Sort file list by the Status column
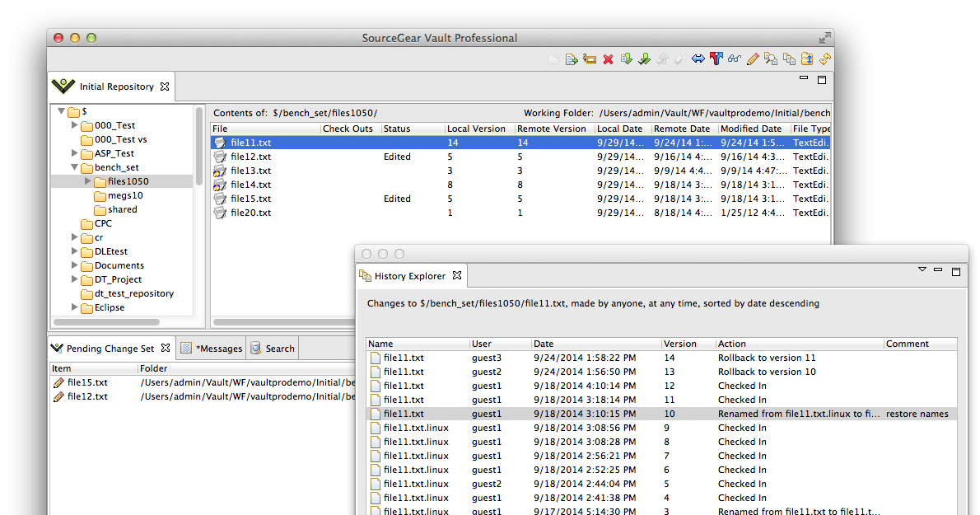Image resolution: width=980 pixels, height=515 pixels. 413,129
